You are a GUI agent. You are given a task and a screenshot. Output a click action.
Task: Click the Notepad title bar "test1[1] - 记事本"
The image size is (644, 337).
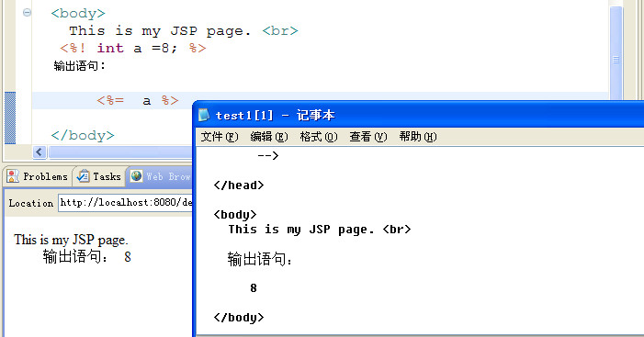tap(276, 116)
